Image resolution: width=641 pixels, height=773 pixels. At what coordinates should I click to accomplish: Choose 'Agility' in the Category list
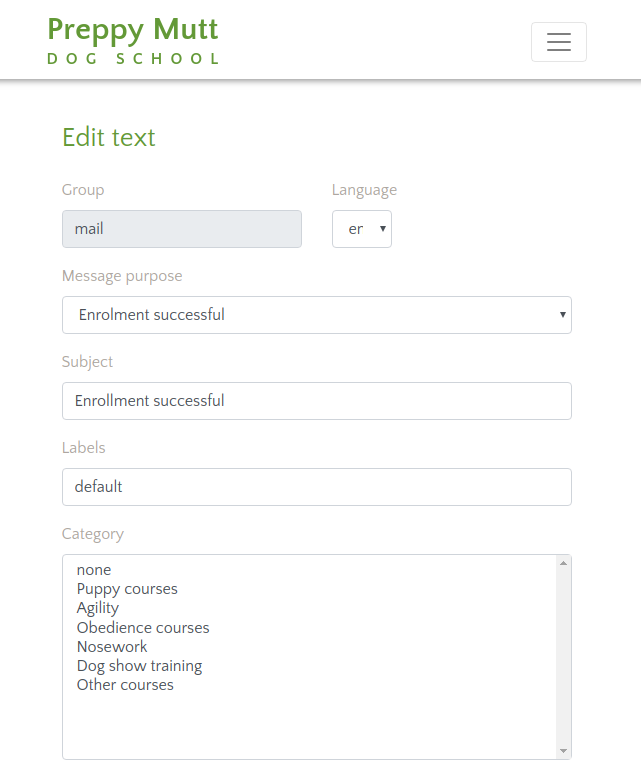tap(98, 608)
